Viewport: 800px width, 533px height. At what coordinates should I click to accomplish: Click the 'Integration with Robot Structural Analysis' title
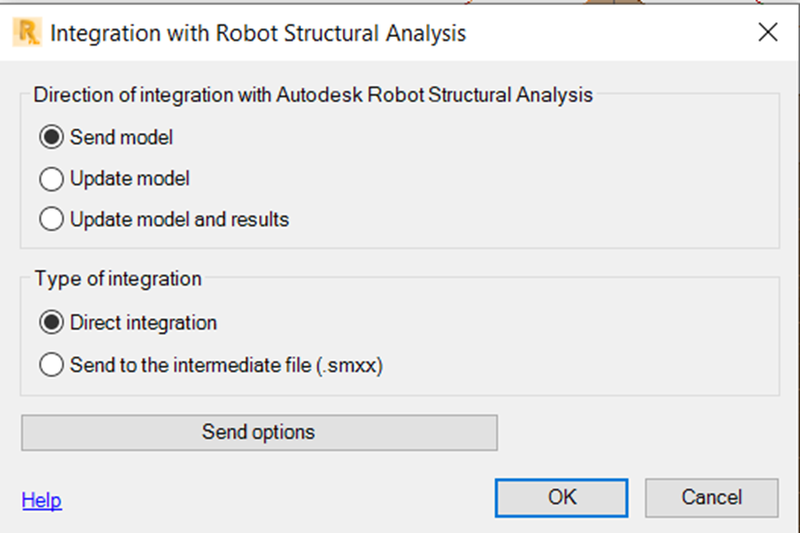click(x=258, y=33)
